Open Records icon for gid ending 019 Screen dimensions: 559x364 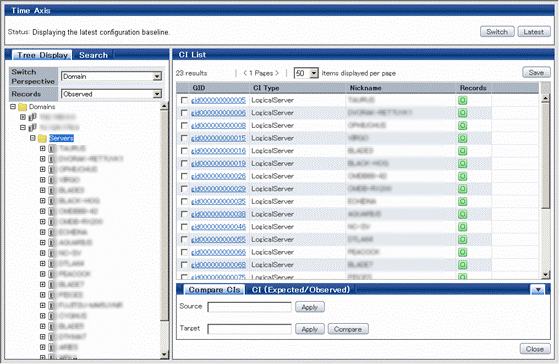point(462,164)
